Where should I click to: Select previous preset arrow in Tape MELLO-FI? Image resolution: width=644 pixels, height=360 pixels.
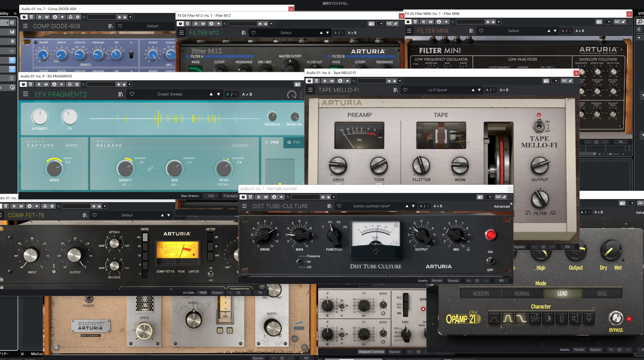click(473, 90)
